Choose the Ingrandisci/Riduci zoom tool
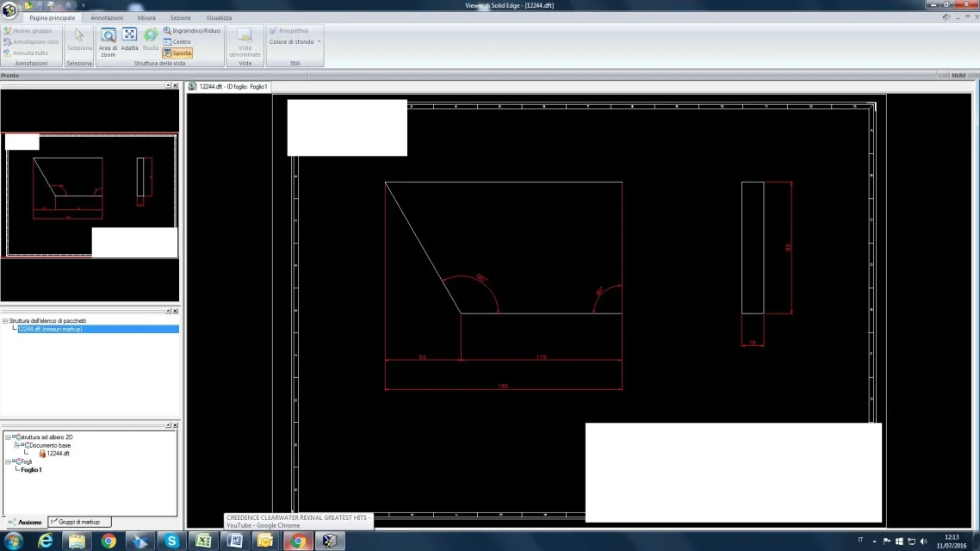The width and height of the screenshot is (980, 551). (x=192, y=31)
